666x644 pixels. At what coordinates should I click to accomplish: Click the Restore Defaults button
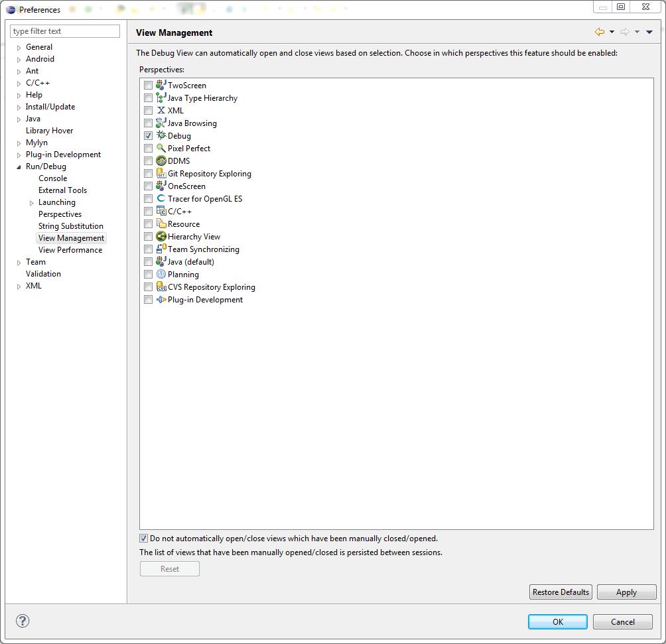click(561, 592)
